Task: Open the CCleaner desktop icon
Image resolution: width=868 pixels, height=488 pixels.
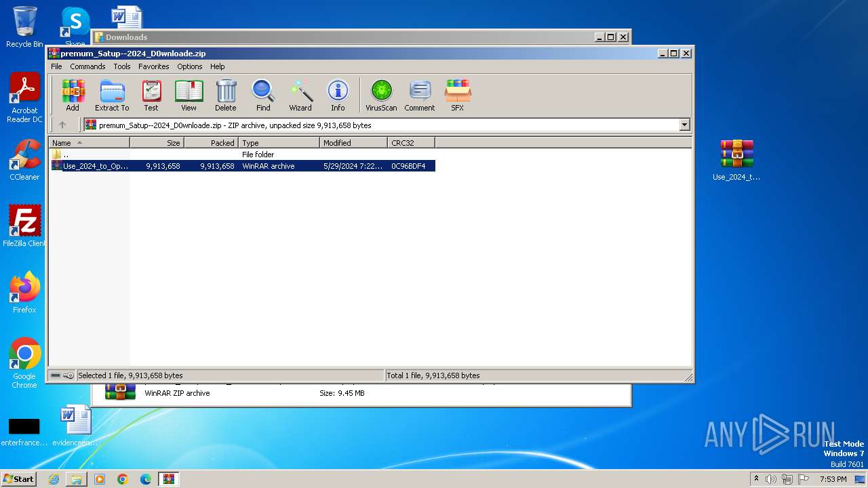Action: click(x=24, y=161)
